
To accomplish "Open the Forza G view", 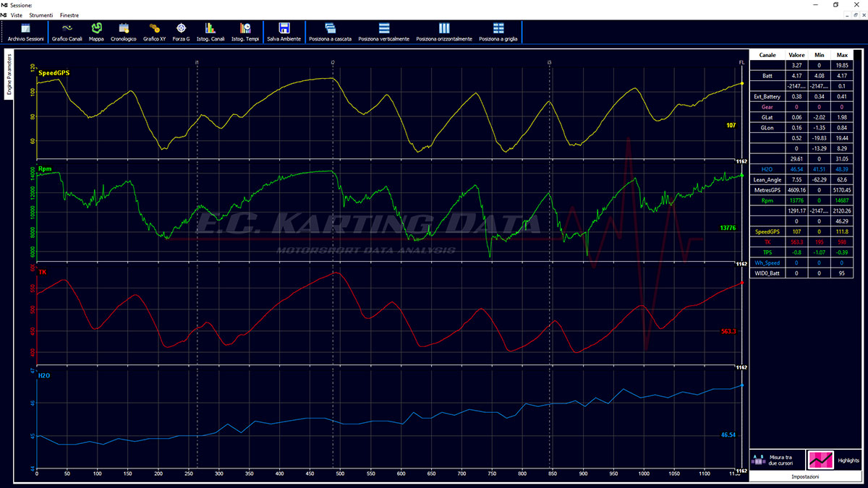I will [x=182, y=31].
